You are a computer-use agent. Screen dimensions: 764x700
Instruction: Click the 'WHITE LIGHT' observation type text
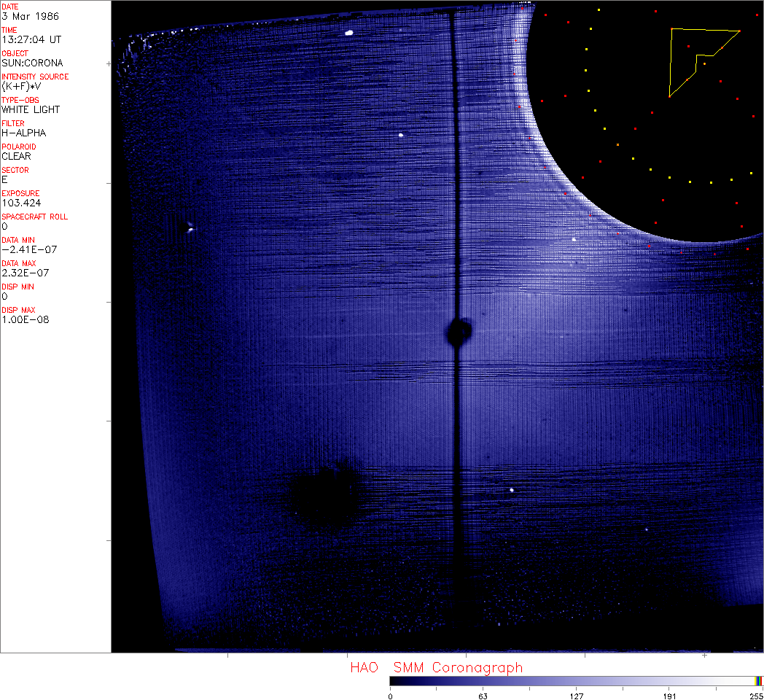click(31, 109)
